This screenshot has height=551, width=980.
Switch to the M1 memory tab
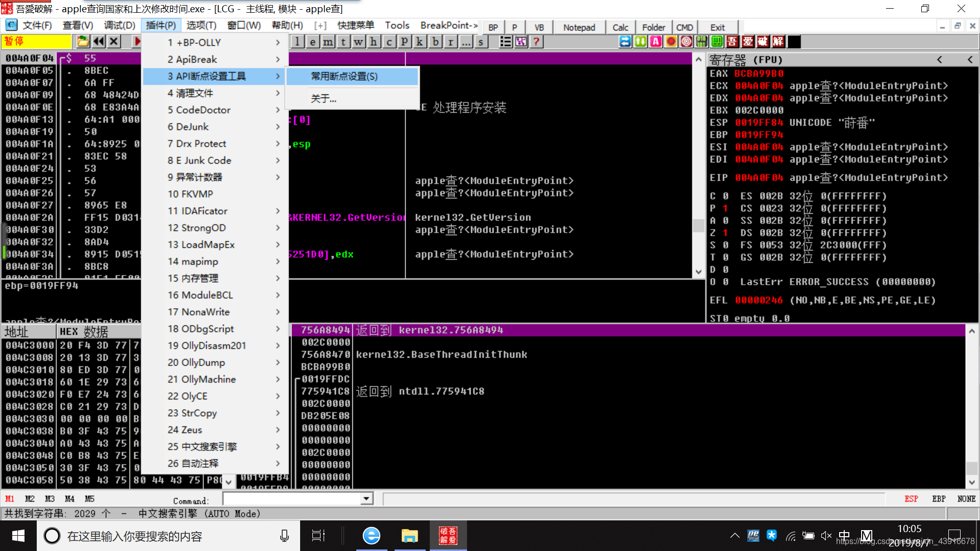(x=10, y=499)
